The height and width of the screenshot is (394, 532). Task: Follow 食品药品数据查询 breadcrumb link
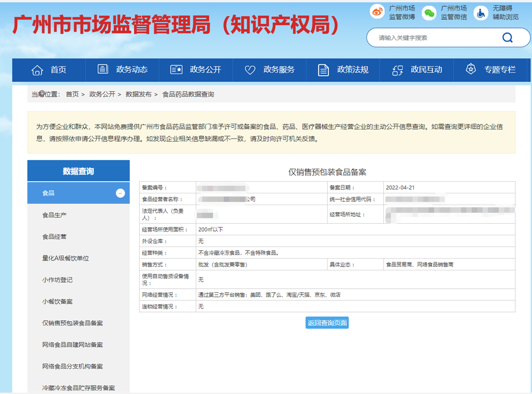[188, 94]
